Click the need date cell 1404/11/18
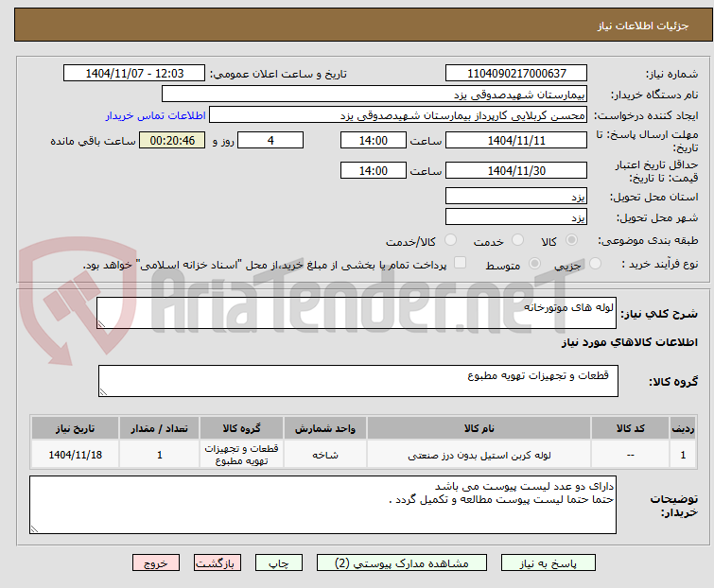Screen dimensions: 714x588 point(75,455)
